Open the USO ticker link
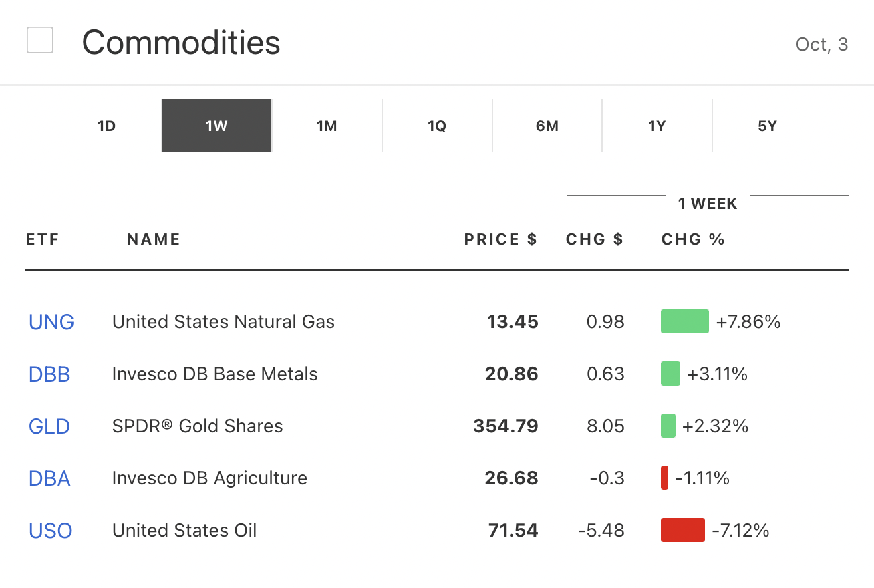The image size is (874, 588). pos(51,531)
